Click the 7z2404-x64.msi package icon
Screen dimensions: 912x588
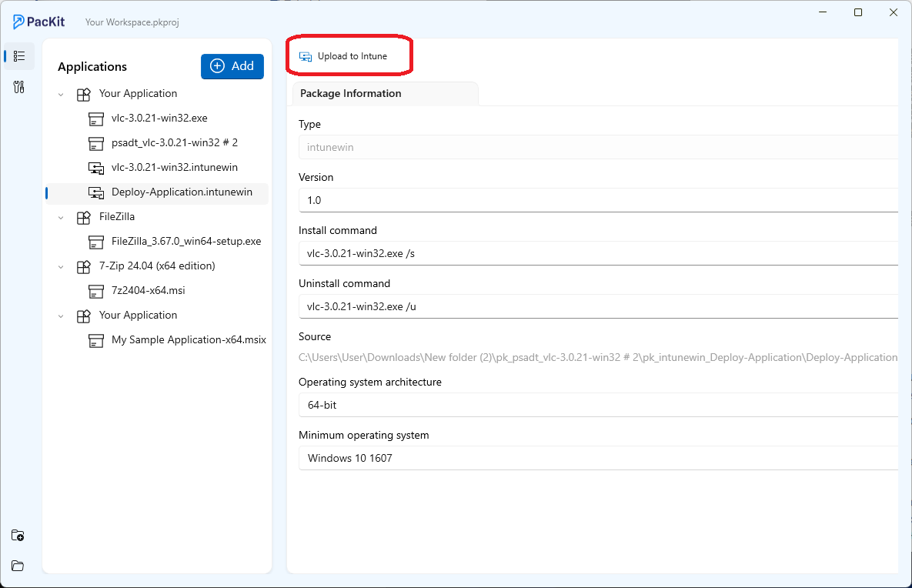96,291
